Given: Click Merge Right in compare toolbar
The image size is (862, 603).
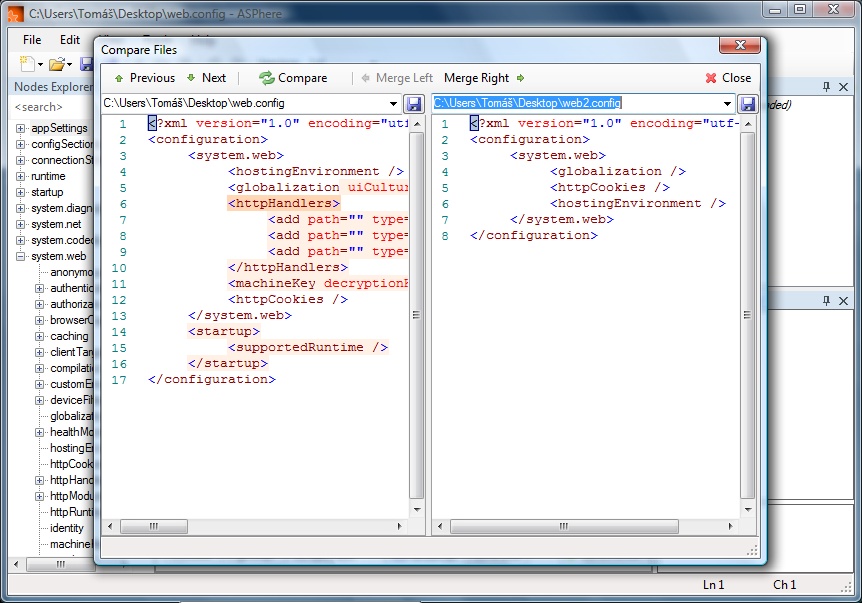Looking at the screenshot, I should (484, 78).
